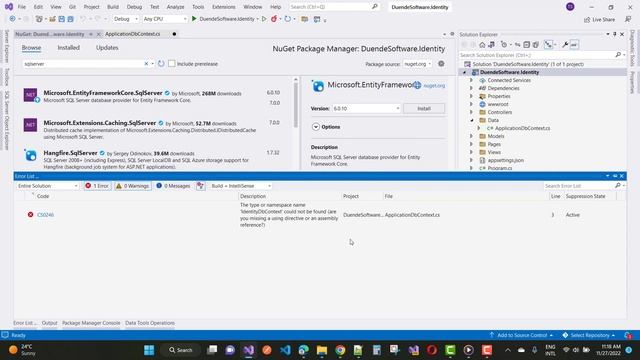The width and height of the screenshot is (640, 360).
Task: Toggle Include prerelease checkbox
Action: [172, 64]
